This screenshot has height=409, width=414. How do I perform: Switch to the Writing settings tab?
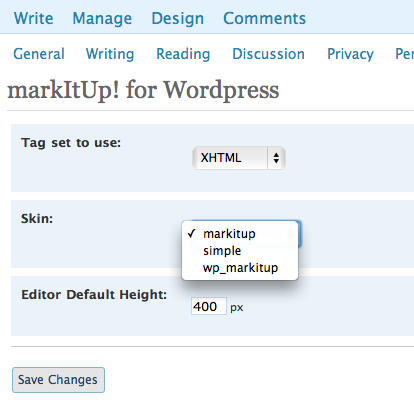coord(110,54)
